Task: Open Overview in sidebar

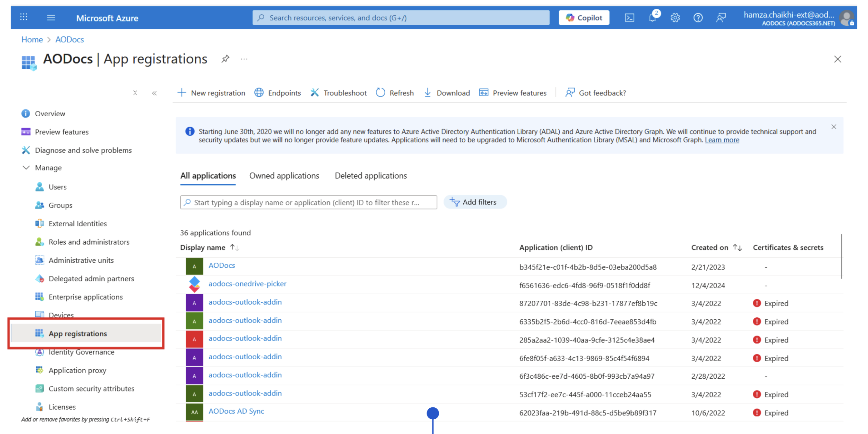Action: [x=50, y=114]
